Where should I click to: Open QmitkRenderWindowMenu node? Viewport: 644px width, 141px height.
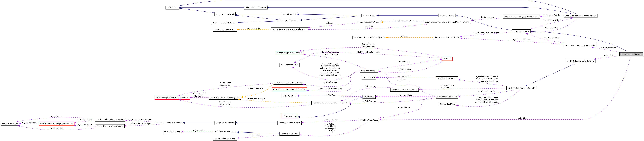[225, 138]
